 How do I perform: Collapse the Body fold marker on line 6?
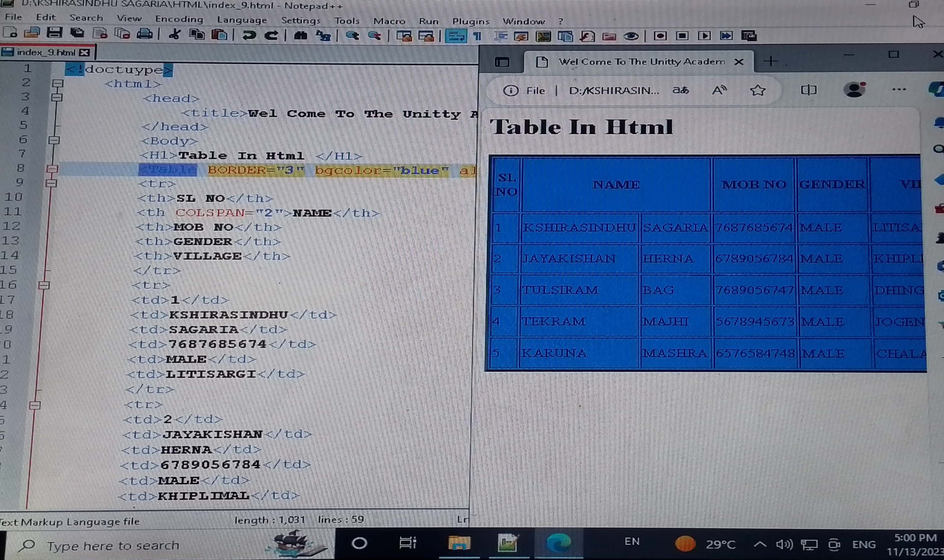(x=54, y=140)
